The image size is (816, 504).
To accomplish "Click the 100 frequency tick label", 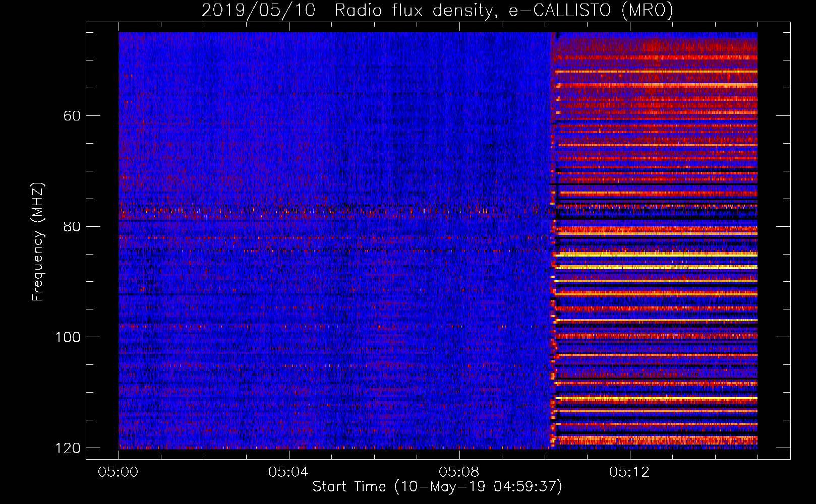I will coord(68,337).
